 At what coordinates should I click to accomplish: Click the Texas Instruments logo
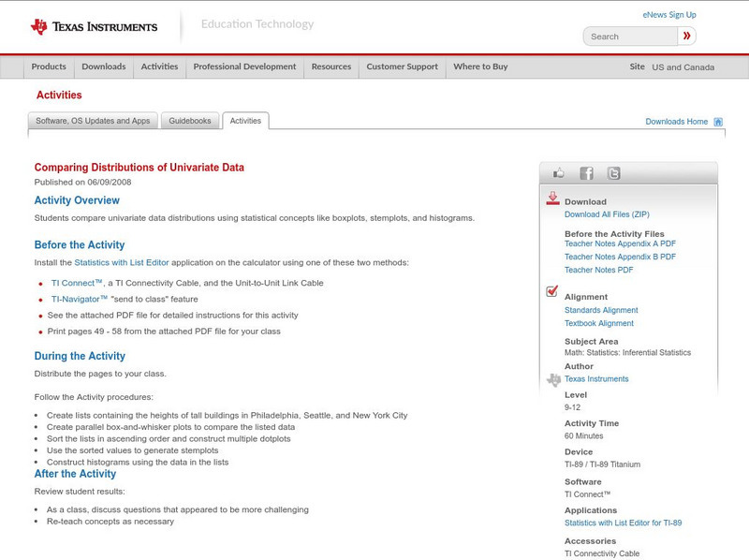tap(94, 26)
